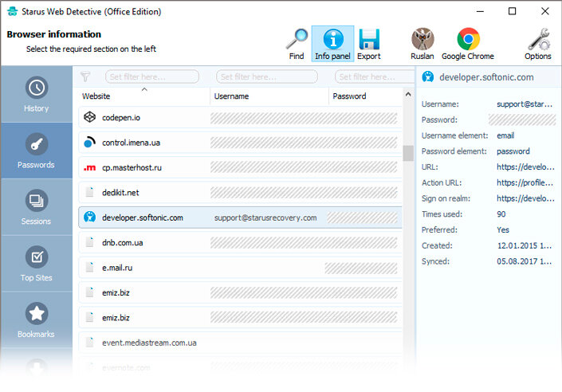Toggle the Info panel button

[332, 44]
